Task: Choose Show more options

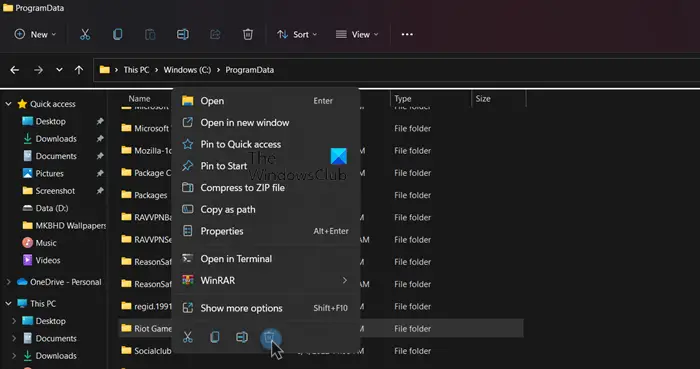Action: click(x=266, y=308)
